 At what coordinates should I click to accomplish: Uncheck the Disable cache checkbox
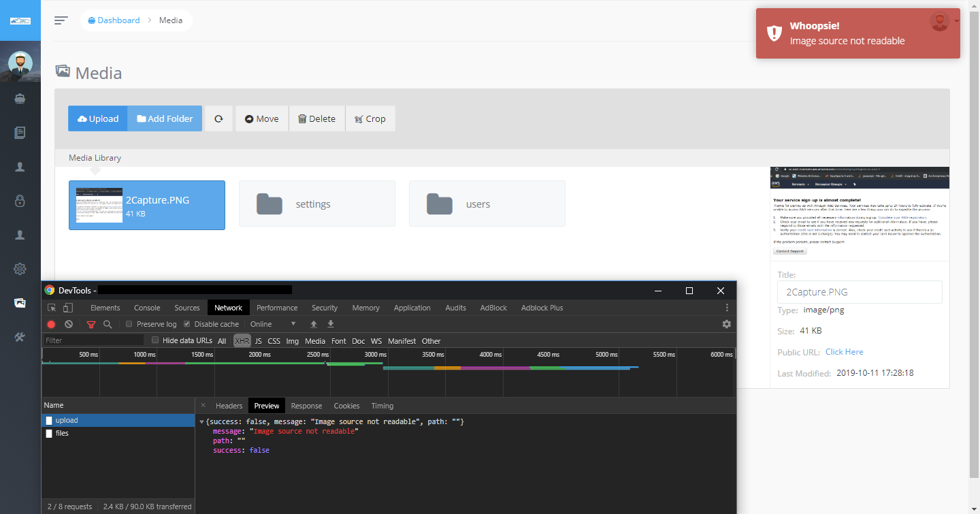tap(187, 324)
